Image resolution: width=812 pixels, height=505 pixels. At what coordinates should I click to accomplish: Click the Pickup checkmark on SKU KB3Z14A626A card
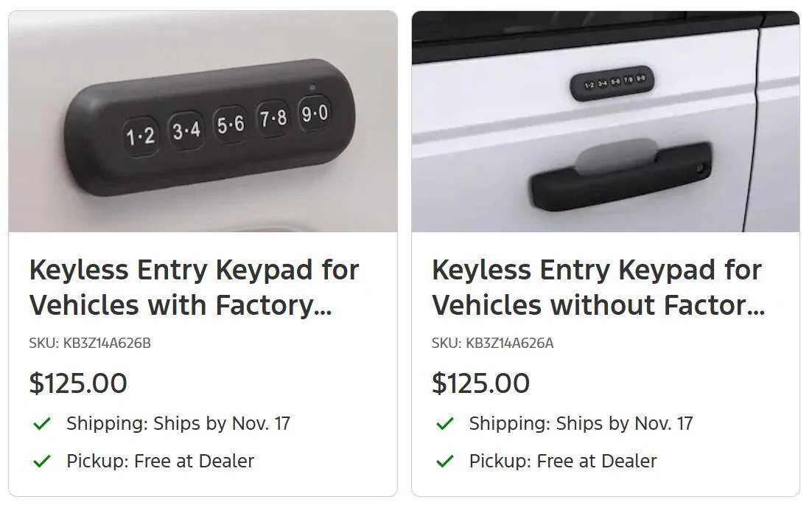(444, 462)
